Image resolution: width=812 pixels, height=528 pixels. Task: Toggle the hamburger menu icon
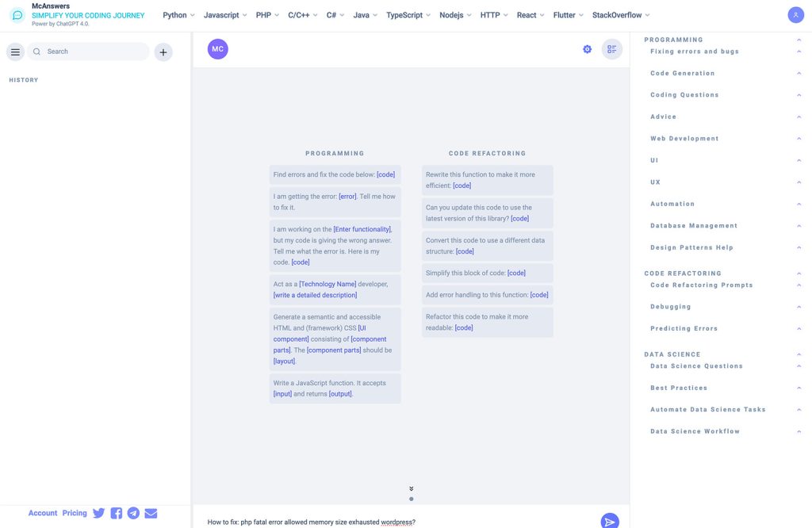click(16, 52)
